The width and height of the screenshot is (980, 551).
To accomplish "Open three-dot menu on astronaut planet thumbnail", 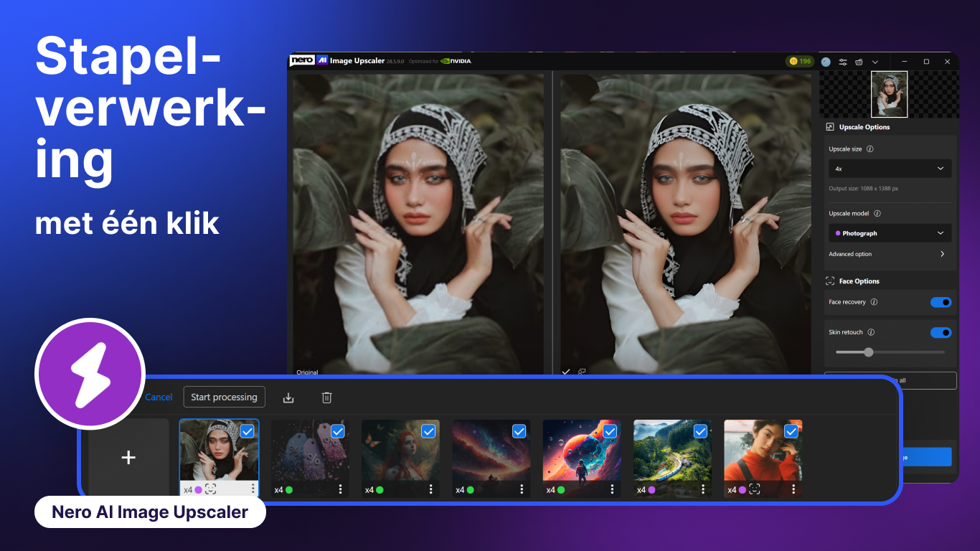I will (x=612, y=489).
